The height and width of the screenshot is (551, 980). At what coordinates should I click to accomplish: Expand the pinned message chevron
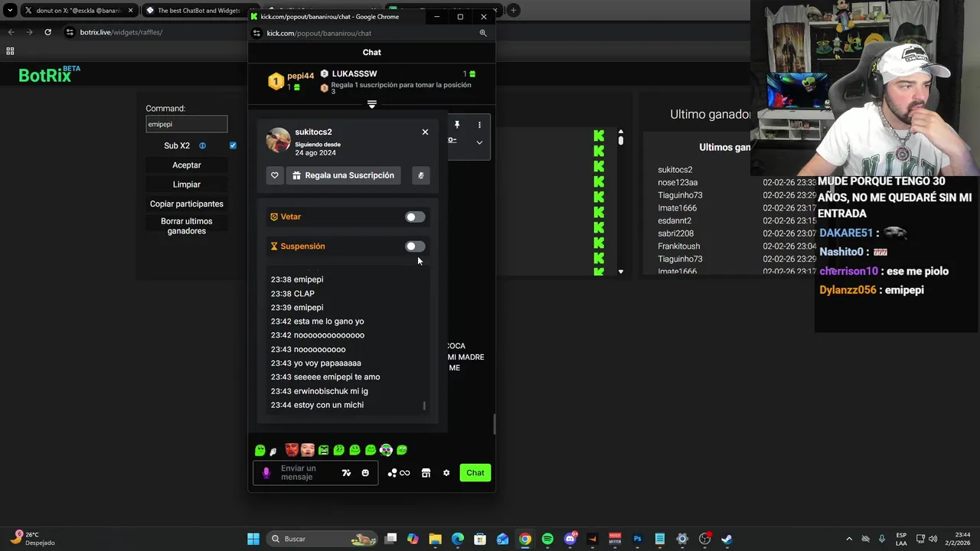coord(479,142)
